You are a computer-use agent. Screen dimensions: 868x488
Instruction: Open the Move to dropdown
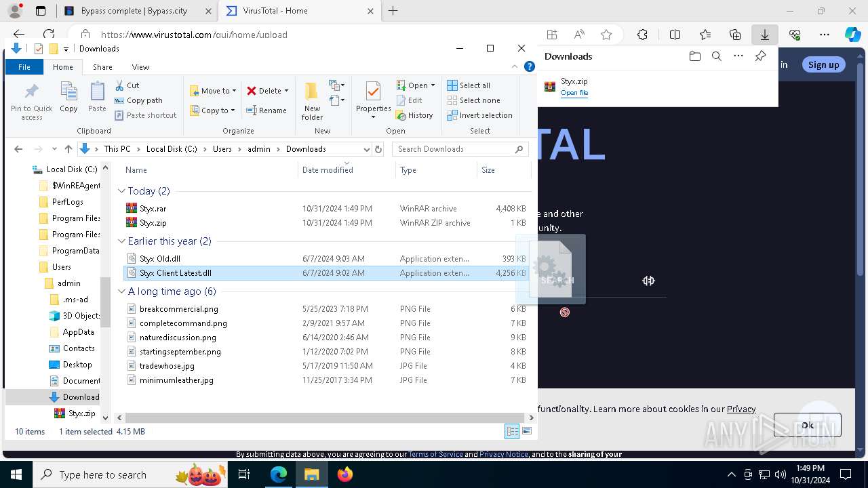213,91
